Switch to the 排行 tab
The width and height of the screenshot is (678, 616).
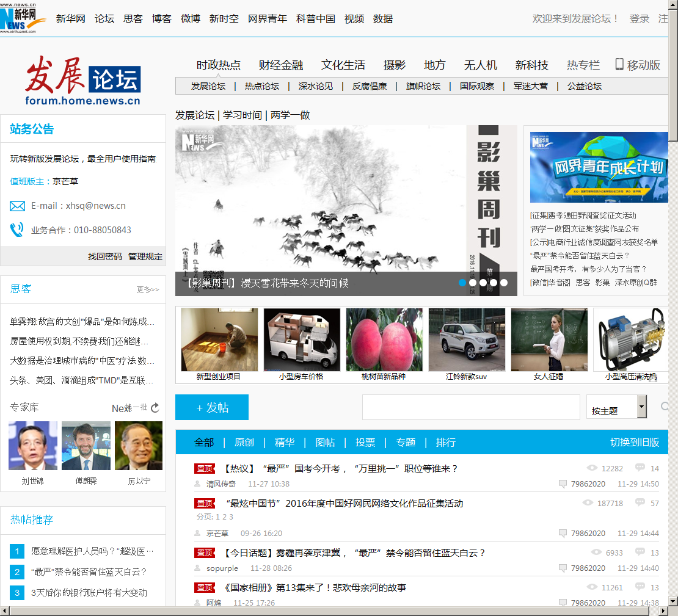[x=446, y=442]
